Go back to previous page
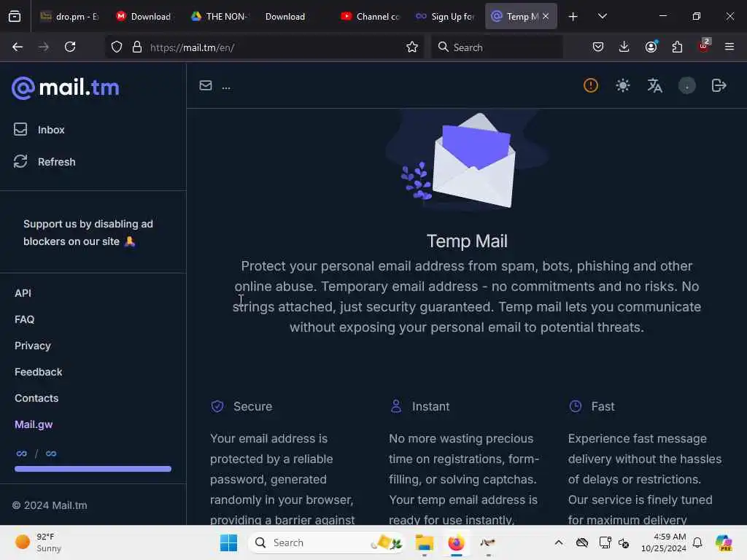Screen dimensions: 747x560 [x=18, y=47]
